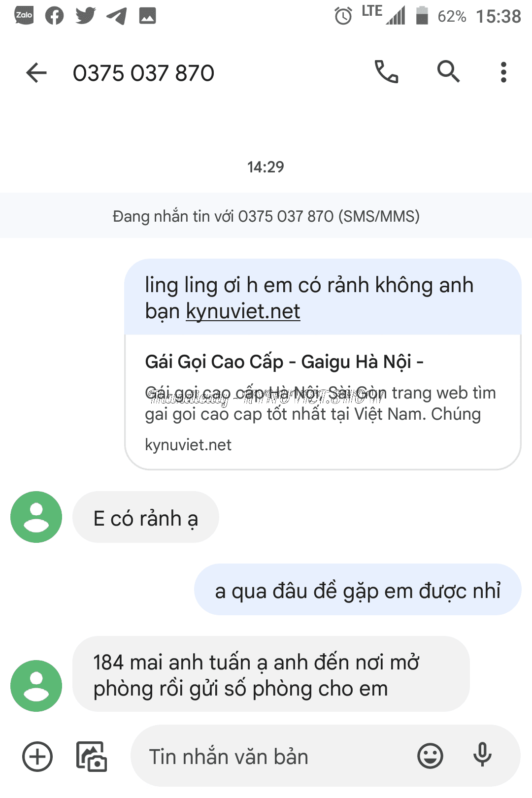This screenshot has height=798, width=532.
Task: Tap the Zalo notification icon in status bar
Action: click(24, 15)
